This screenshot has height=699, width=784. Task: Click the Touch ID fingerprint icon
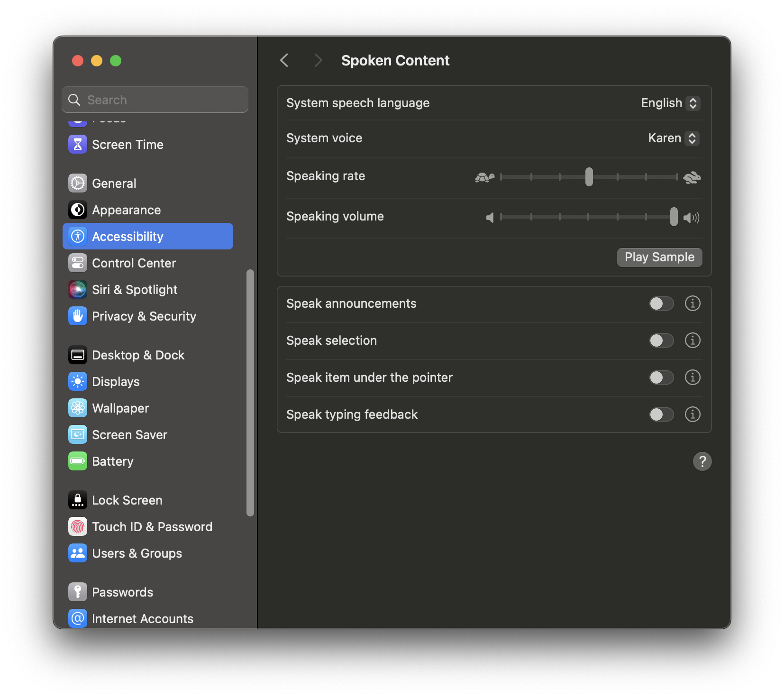78,527
